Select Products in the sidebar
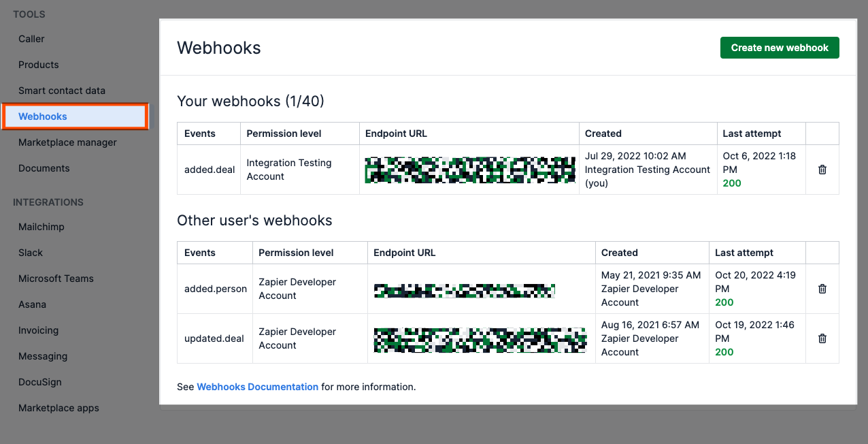This screenshot has width=868, height=444. point(39,65)
